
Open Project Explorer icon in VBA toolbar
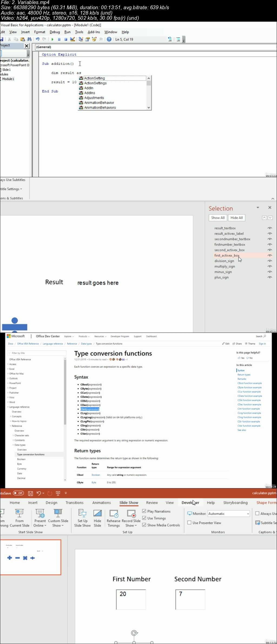point(81,39)
